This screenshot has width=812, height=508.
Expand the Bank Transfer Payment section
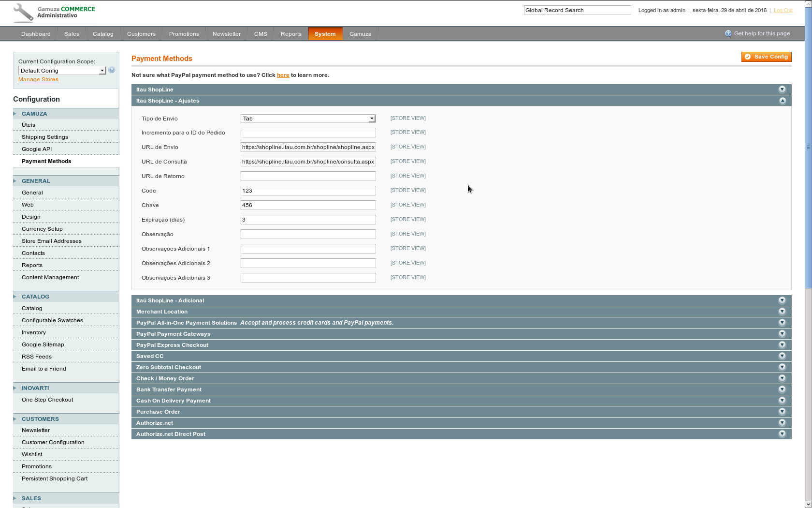pos(782,389)
